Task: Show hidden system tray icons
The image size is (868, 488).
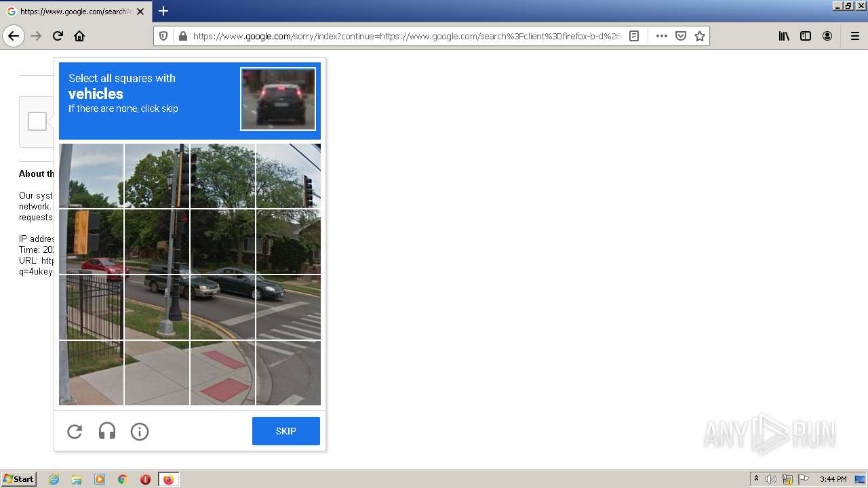Action: [756, 479]
